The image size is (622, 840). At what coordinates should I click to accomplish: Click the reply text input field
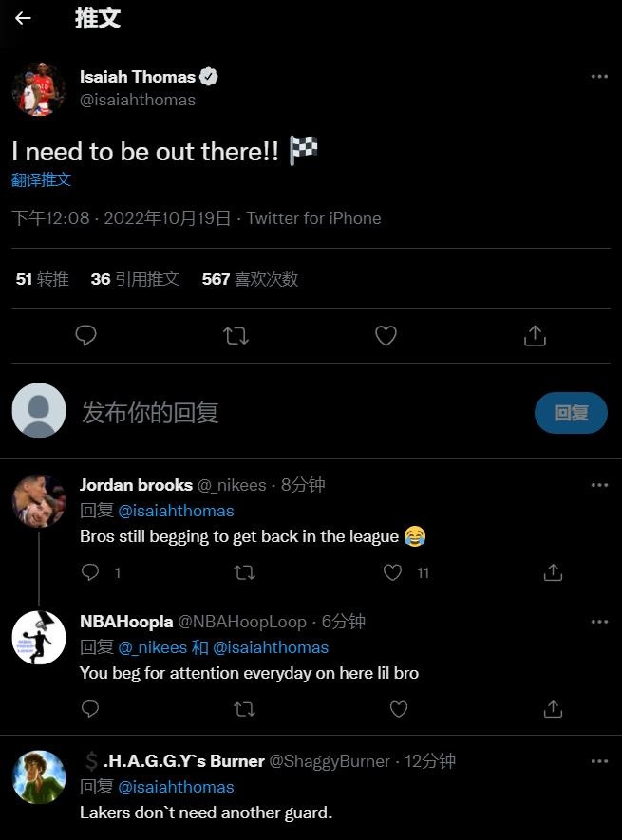click(x=285, y=413)
